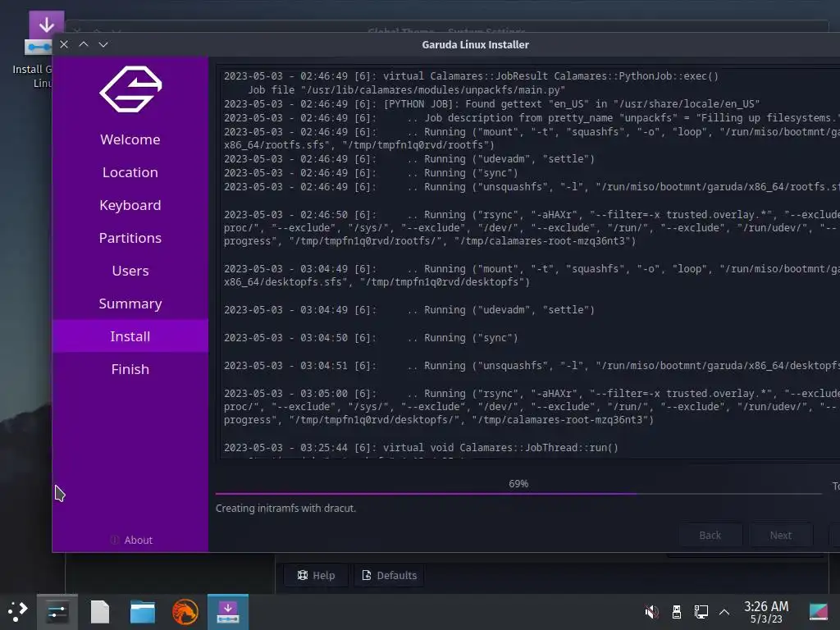Screen dimensions: 840x630
Task: Click the 69% installation progress bar
Action: coord(518,493)
